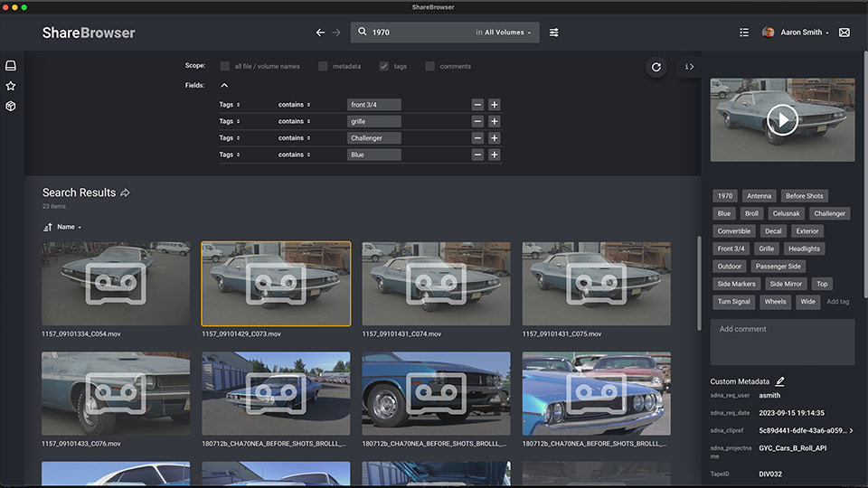Open the Aaron Smith user menu
Screen dimensions: 868x488
point(805,33)
